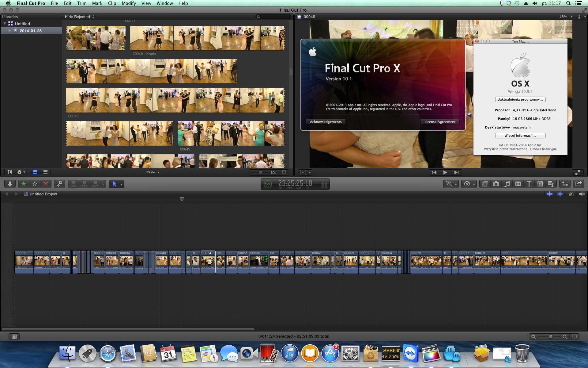Adjust the browser clip duration slider
Viewport: 588px width, 368px height.
click(260, 172)
